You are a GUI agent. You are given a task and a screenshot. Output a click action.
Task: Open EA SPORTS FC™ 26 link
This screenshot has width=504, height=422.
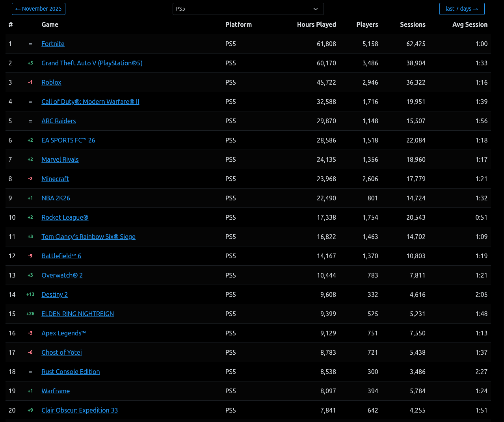(68, 140)
